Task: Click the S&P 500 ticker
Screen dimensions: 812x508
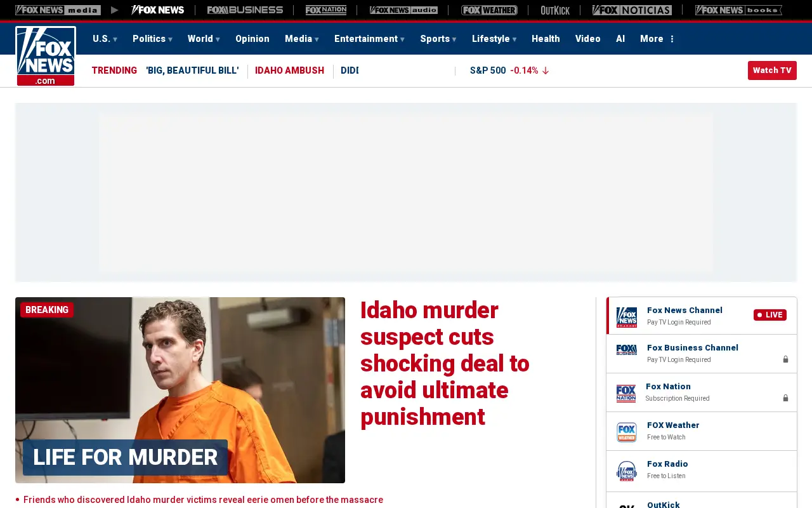Action: point(509,70)
